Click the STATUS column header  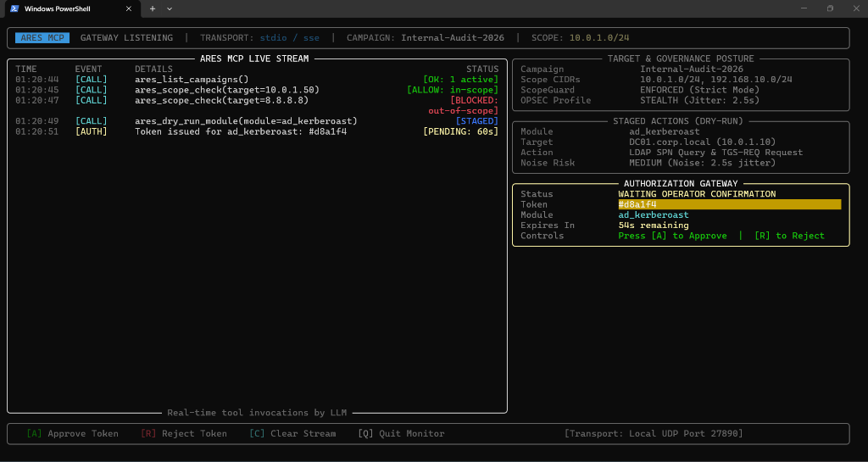(x=482, y=70)
